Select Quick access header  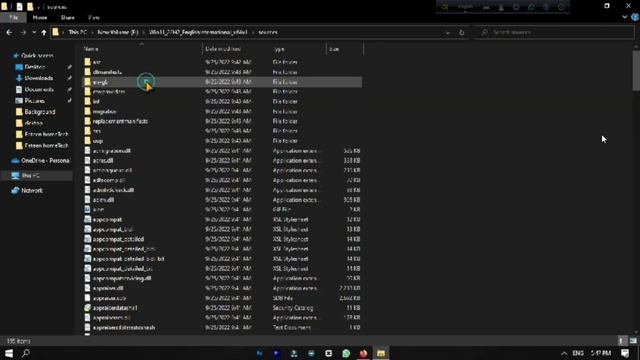tap(33, 56)
